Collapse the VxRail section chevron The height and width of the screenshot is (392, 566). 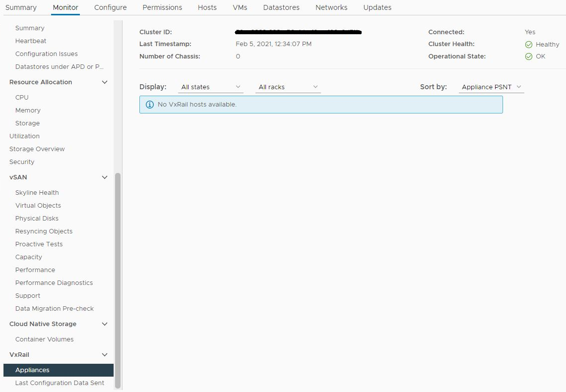[105, 355]
